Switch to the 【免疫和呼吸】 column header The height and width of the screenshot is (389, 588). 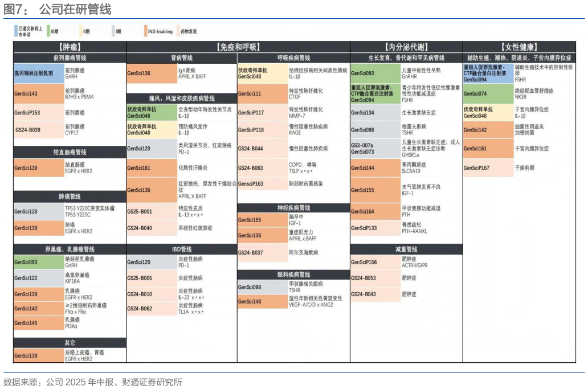click(x=238, y=47)
